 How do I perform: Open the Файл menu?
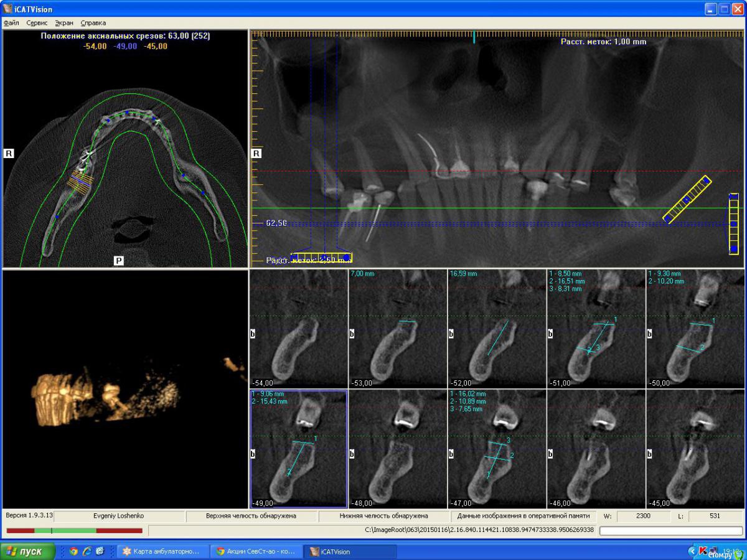tap(11, 23)
